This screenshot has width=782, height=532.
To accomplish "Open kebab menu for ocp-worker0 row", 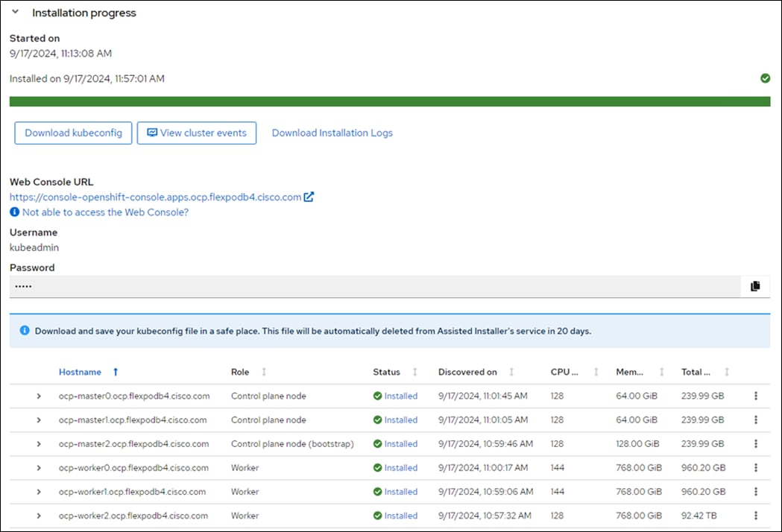I will pyautogui.click(x=756, y=468).
